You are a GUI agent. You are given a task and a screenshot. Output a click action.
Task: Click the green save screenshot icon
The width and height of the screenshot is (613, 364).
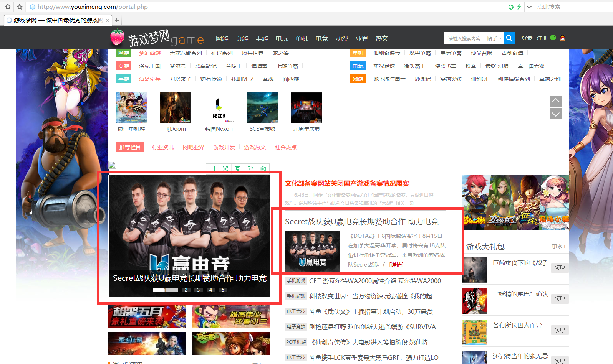point(238,168)
